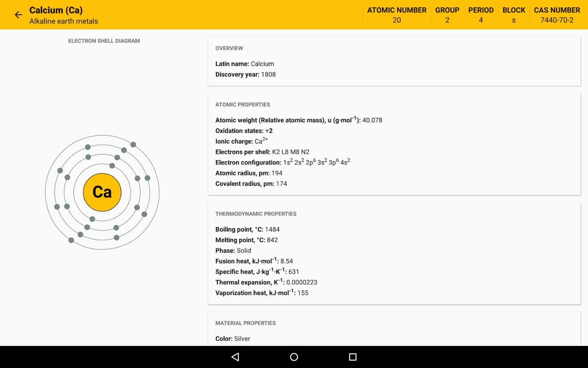Tap the Android home circle button

click(x=294, y=357)
